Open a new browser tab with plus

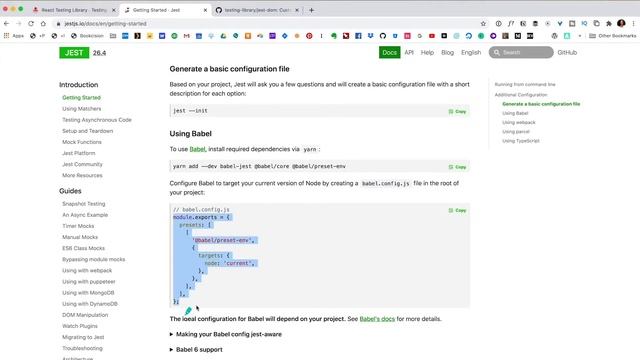311,10
